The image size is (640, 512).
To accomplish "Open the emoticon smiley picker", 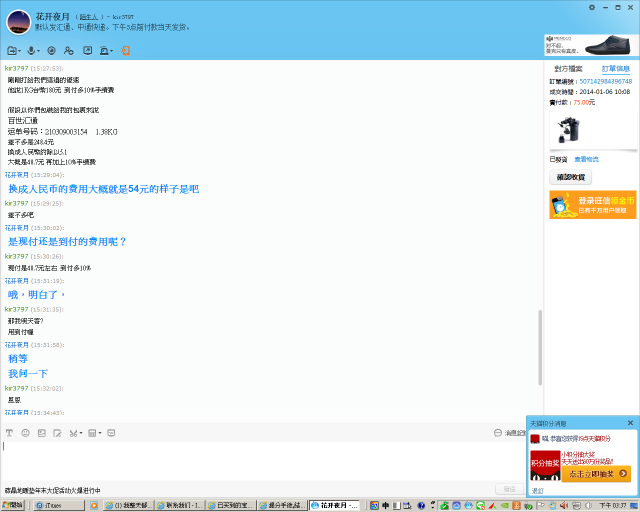I will click(25, 433).
